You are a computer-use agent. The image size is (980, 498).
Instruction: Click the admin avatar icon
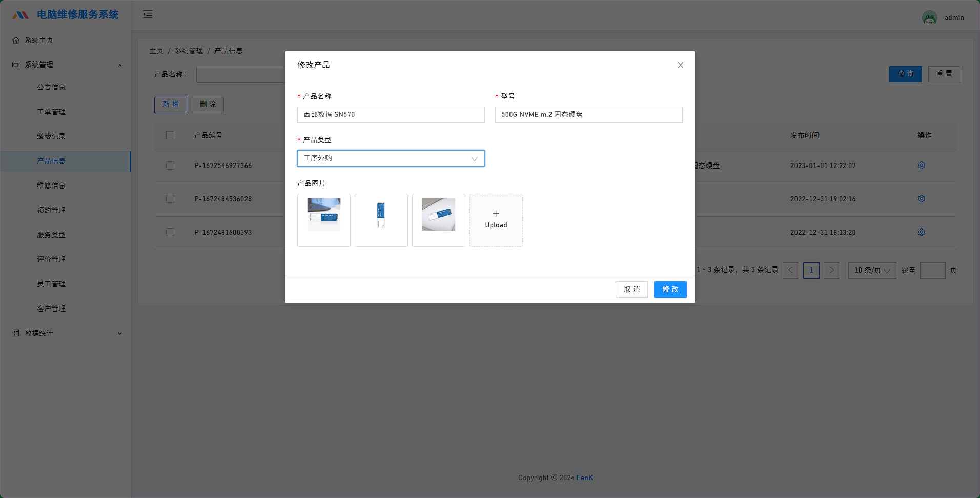(x=930, y=18)
